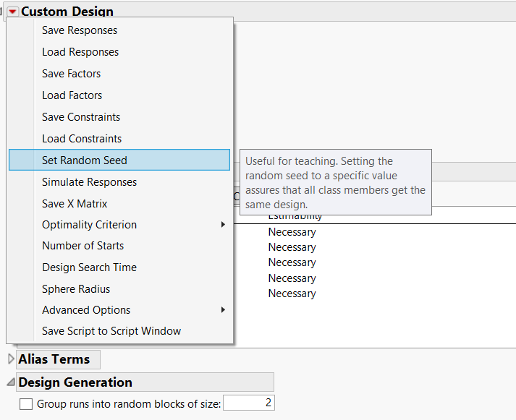Select Save Factors option

pyautogui.click(x=71, y=74)
